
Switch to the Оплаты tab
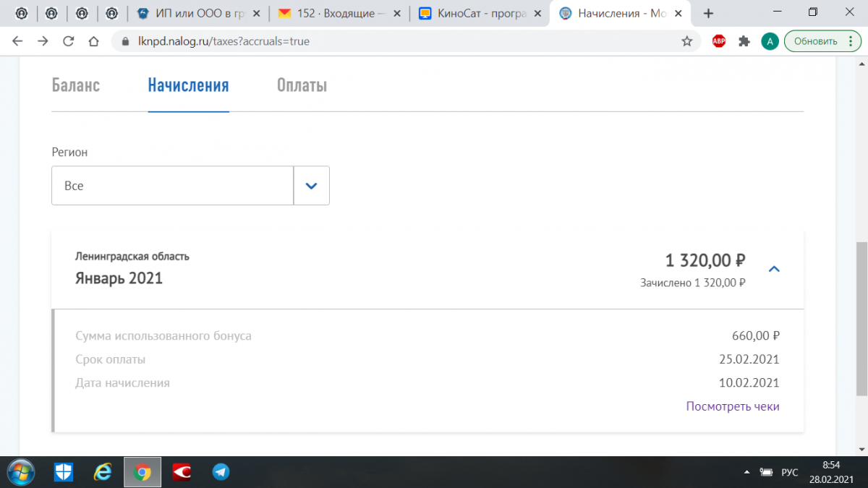tap(302, 85)
